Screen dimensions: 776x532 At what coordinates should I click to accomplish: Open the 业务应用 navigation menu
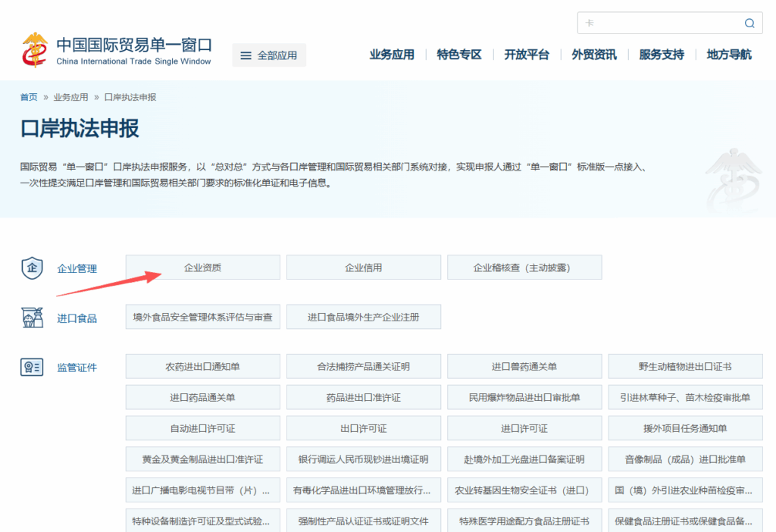pos(392,54)
